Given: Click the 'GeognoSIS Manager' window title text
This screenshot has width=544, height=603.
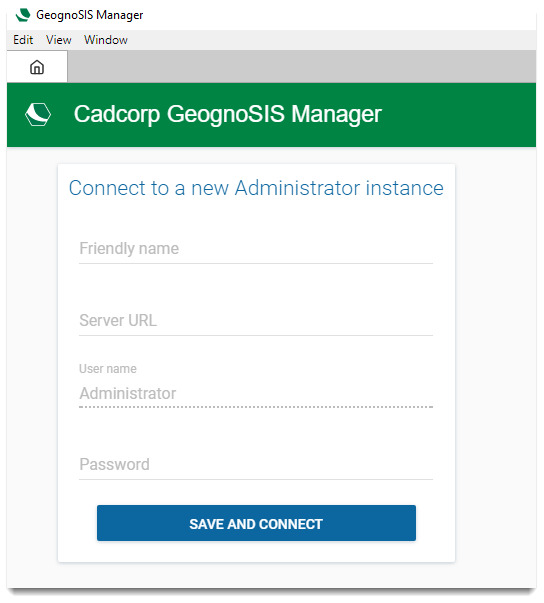Looking at the screenshot, I should 89,15.
